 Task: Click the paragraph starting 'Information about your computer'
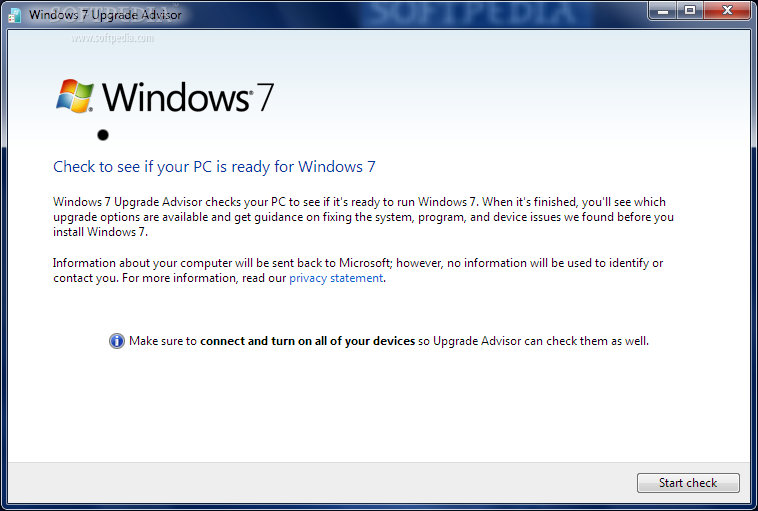[x=358, y=270]
